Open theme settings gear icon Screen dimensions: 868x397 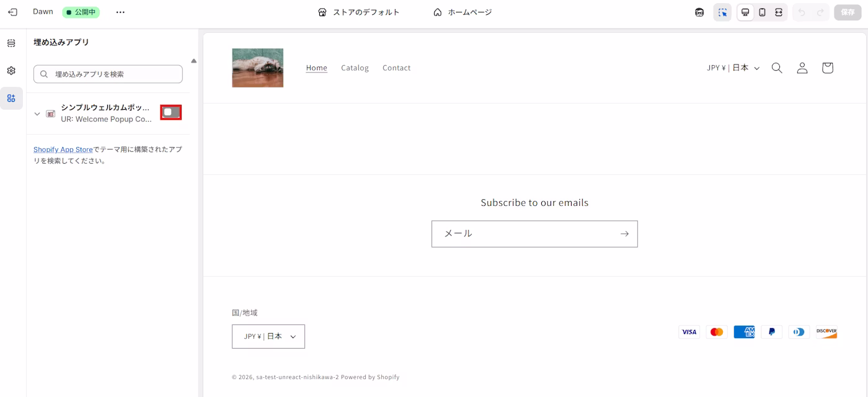pyautogui.click(x=11, y=71)
